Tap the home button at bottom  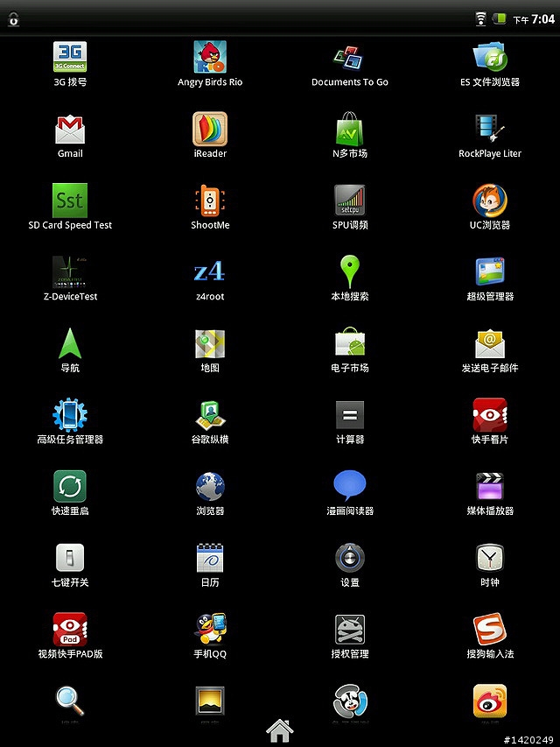tap(279, 730)
